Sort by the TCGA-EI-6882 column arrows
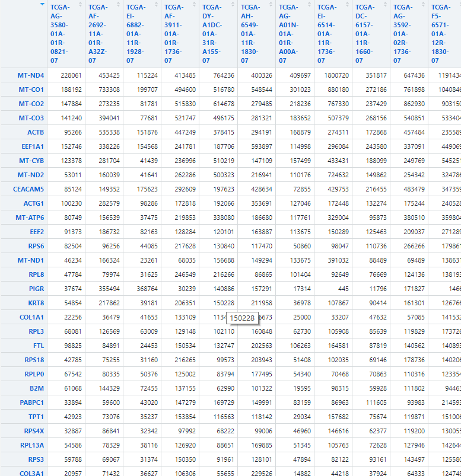The height and width of the screenshot is (476, 461). [156, 4]
